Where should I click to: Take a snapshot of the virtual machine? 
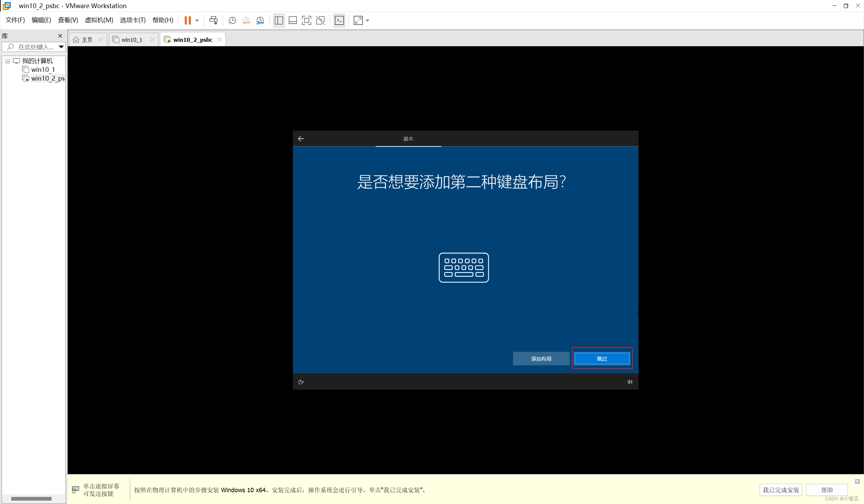click(232, 20)
